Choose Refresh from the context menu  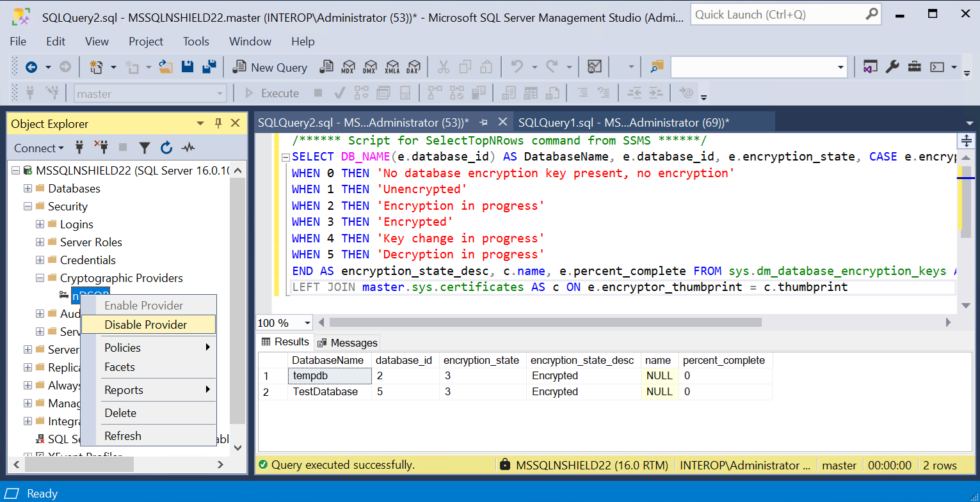149,436
